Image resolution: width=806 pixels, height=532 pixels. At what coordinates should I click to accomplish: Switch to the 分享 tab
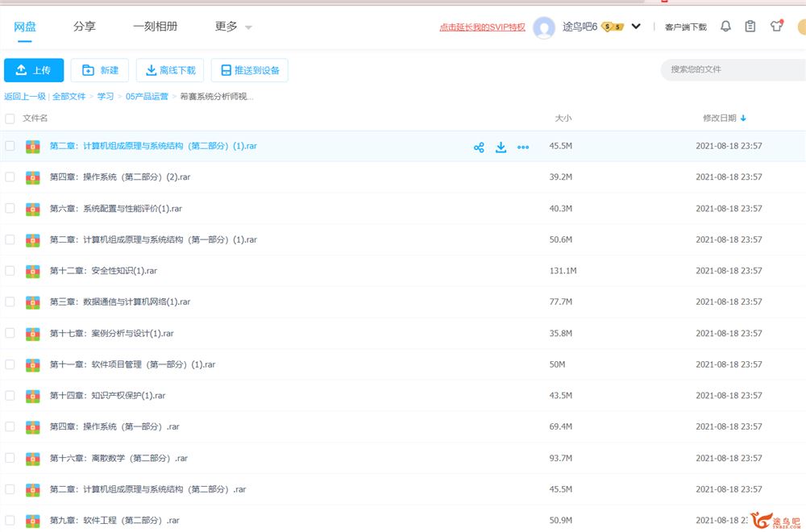[84, 27]
